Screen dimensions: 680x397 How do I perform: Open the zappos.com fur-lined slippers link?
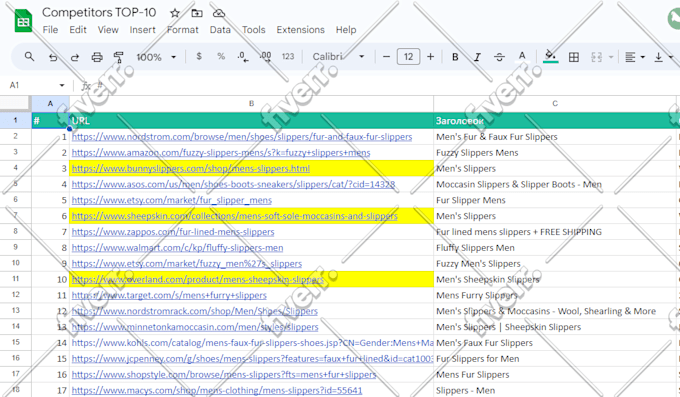tap(173, 232)
